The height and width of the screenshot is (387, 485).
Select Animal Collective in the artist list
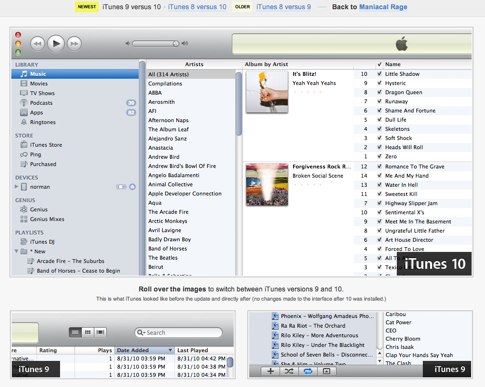pyautogui.click(x=170, y=184)
